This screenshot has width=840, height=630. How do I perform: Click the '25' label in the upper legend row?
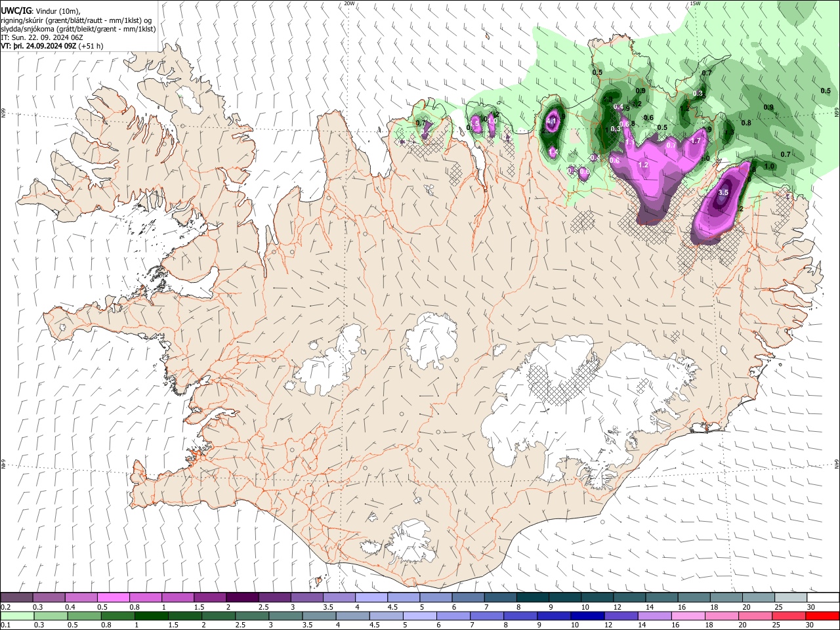coord(779,607)
